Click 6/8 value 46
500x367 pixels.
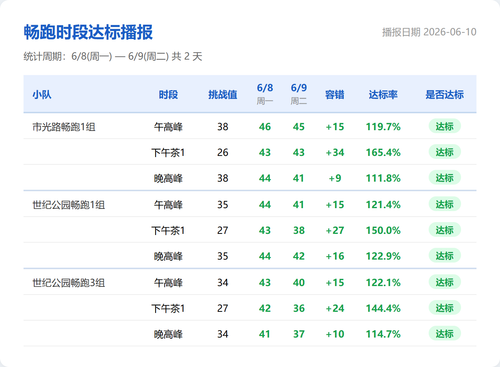click(265, 127)
